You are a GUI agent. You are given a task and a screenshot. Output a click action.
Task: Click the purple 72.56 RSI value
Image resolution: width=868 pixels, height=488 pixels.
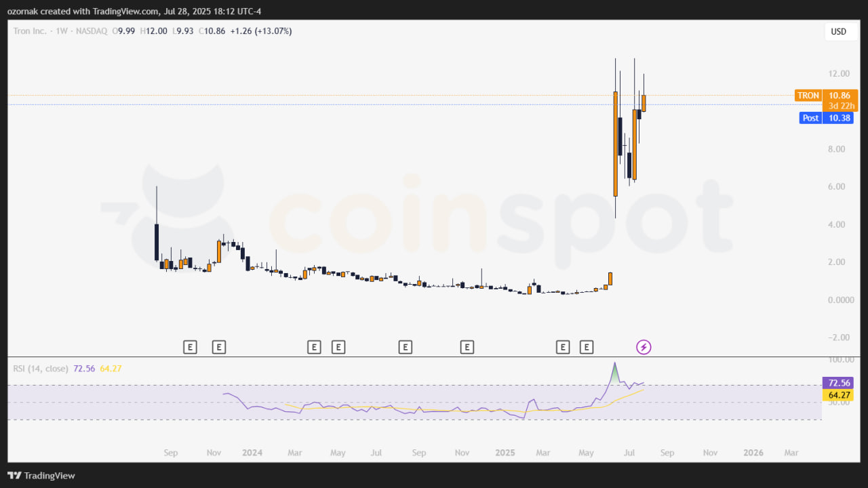pos(838,383)
